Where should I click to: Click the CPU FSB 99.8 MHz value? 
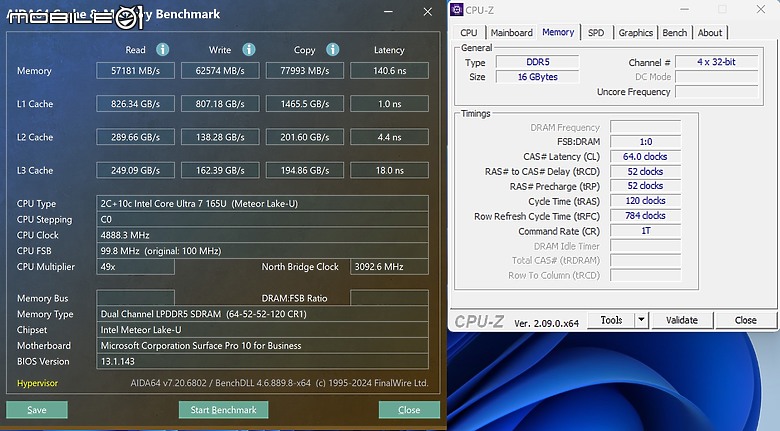(x=262, y=251)
